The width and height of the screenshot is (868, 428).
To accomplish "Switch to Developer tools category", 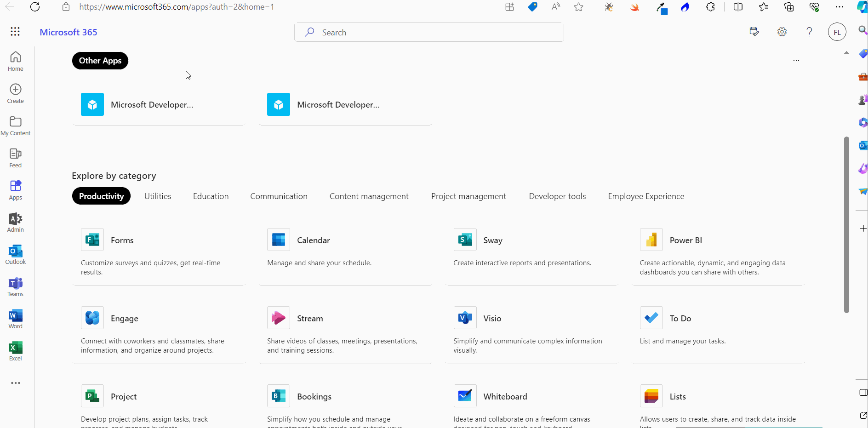I will 557,196.
